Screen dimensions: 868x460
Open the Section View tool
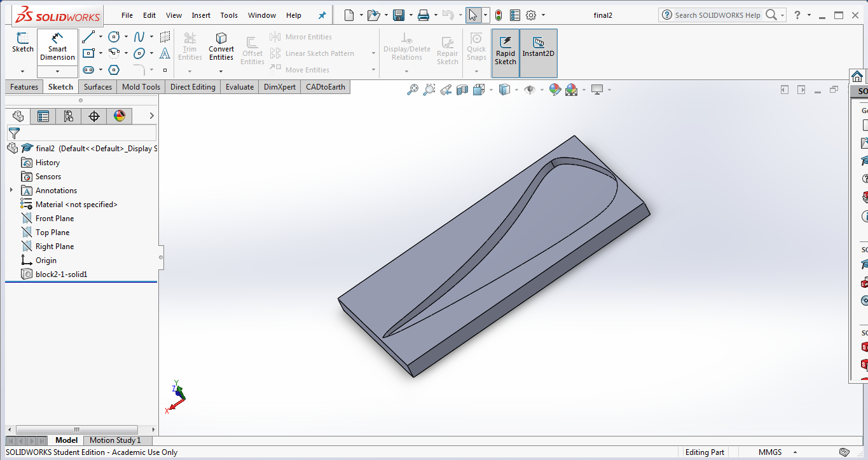click(462, 90)
